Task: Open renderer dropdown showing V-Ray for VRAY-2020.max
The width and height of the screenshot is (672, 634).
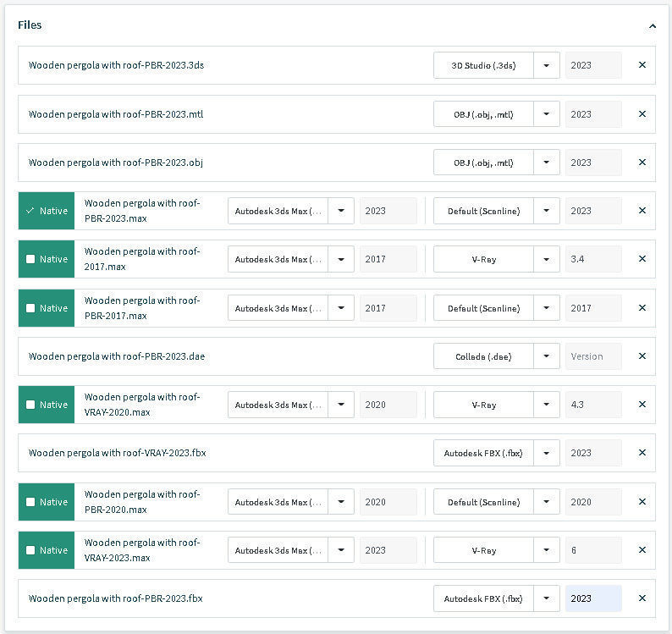Action: 546,405
